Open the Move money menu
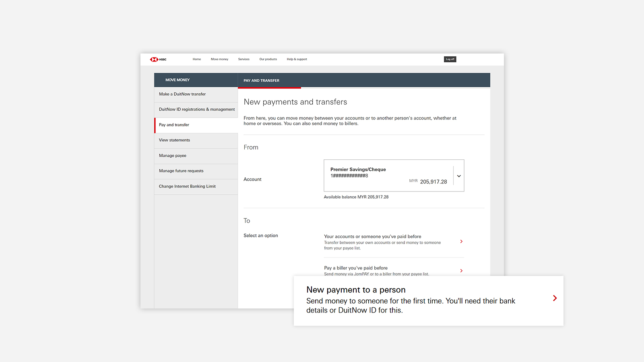644x362 pixels. point(219,59)
